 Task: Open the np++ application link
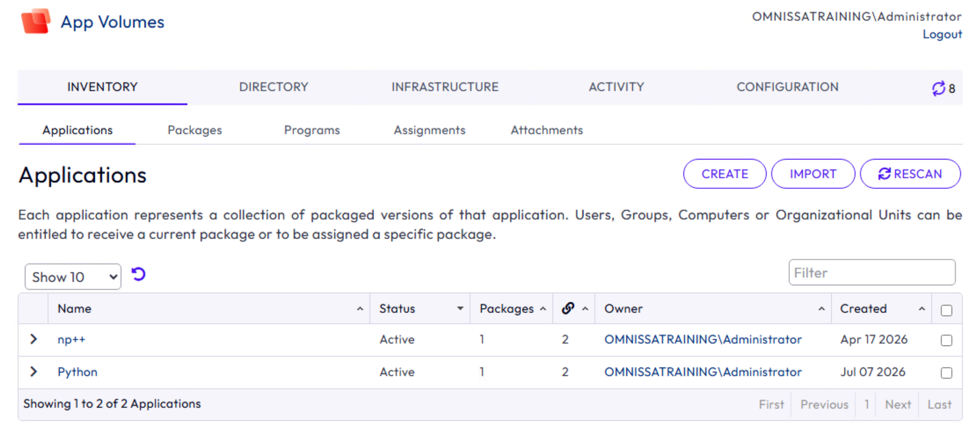pos(72,339)
